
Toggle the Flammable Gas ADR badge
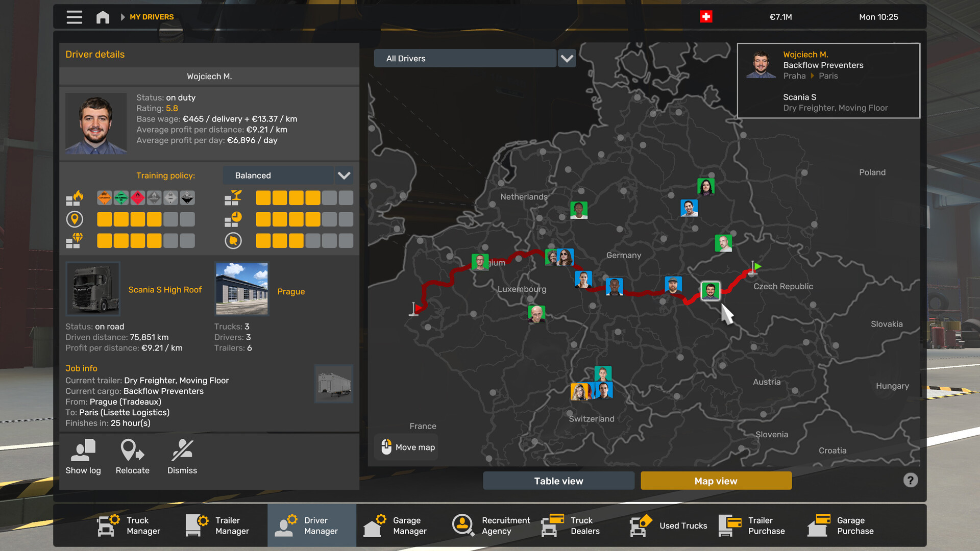[x=121, y=198]
